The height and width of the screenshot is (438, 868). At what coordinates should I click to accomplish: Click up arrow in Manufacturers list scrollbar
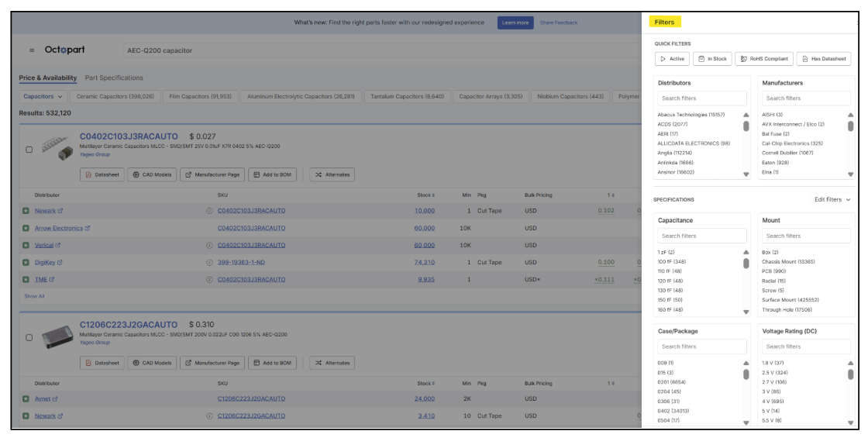[x=850, y=116]
